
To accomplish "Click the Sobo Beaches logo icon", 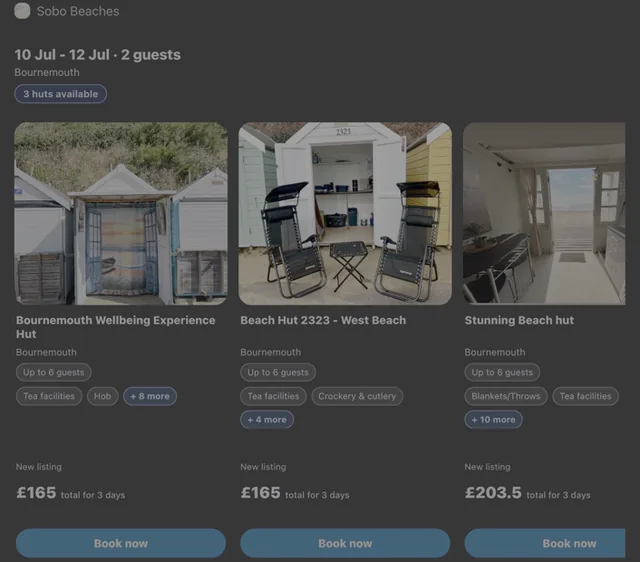I will pos(22,11).
